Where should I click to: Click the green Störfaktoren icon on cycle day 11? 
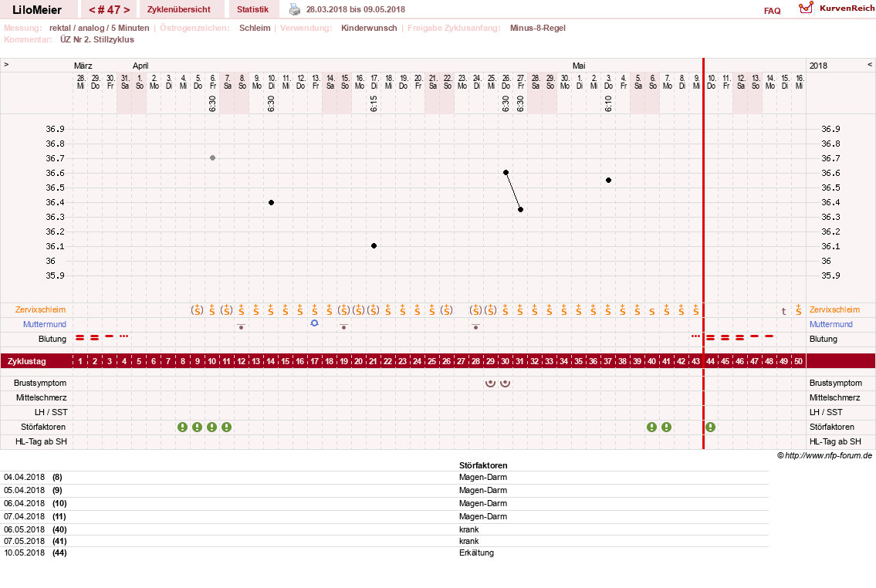point(226,427)
